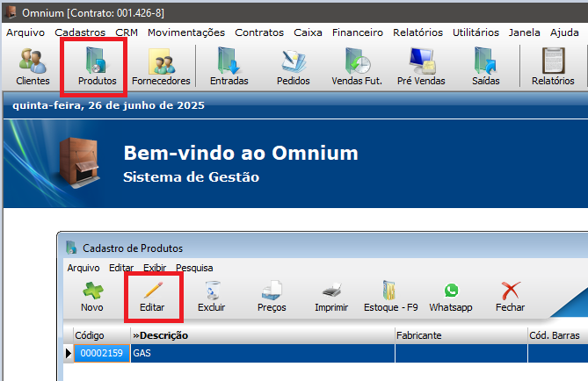Expand the Pesquisa menu in product window
The width and height of the screenshot is (588, 381).
pos(193,268)
